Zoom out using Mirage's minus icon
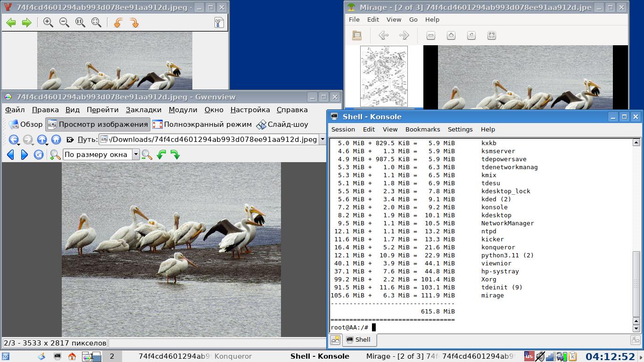Viewport: 644px width, 362px height. click(x=430, y=35)
